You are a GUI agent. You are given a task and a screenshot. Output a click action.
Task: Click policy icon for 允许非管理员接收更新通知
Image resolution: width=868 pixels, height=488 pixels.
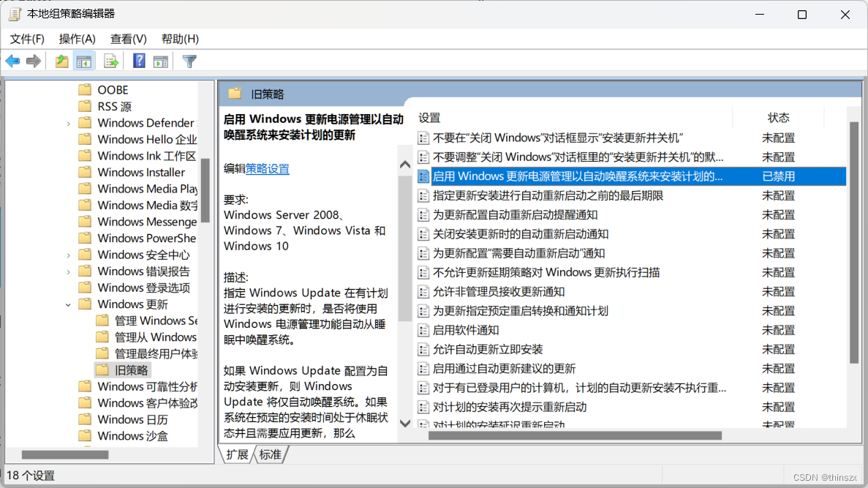click(x=423, y=292)
